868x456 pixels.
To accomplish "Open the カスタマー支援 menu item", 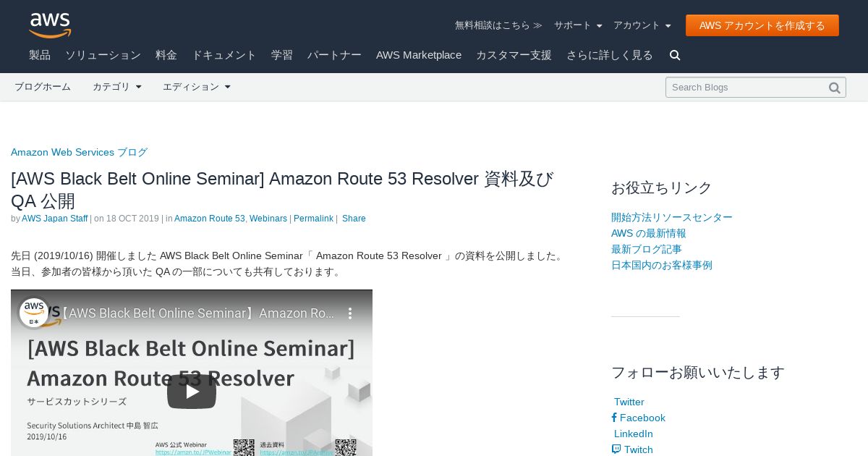I will 514,55.
